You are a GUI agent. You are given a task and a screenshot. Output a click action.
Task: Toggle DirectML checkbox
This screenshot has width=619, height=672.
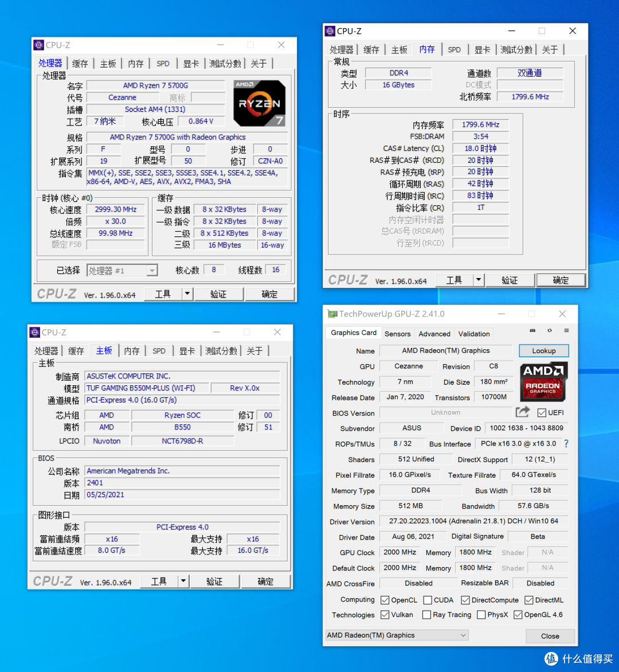tap(528, 600)
